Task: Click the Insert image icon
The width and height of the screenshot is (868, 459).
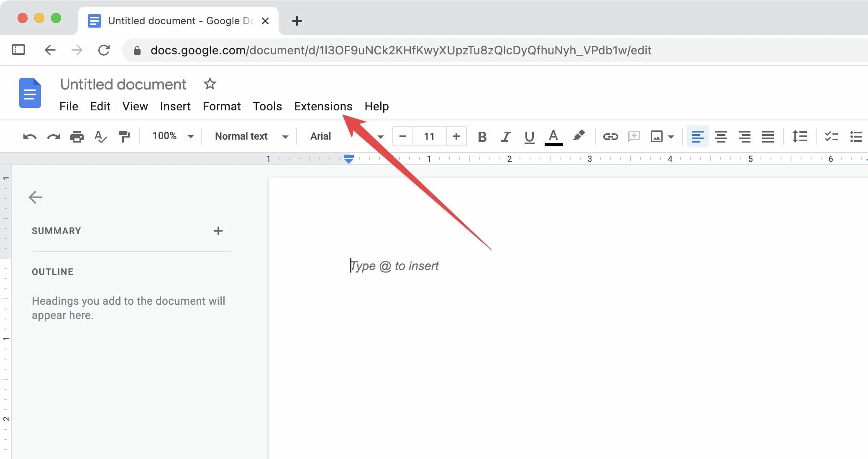Action: [x=655, y=137]
